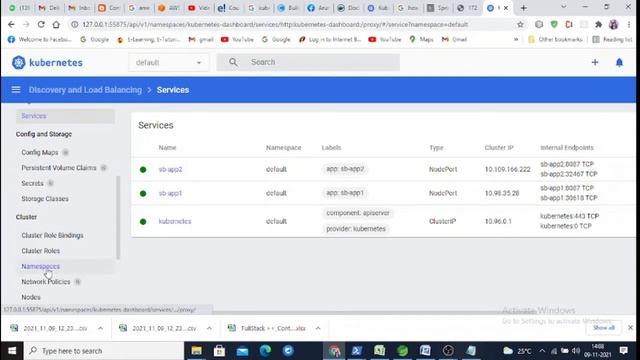Image resolution: width=640 pixels, height=360 pixels.
Task: Click green status dot for kubernetes service
Action: (x=143, y=222)
